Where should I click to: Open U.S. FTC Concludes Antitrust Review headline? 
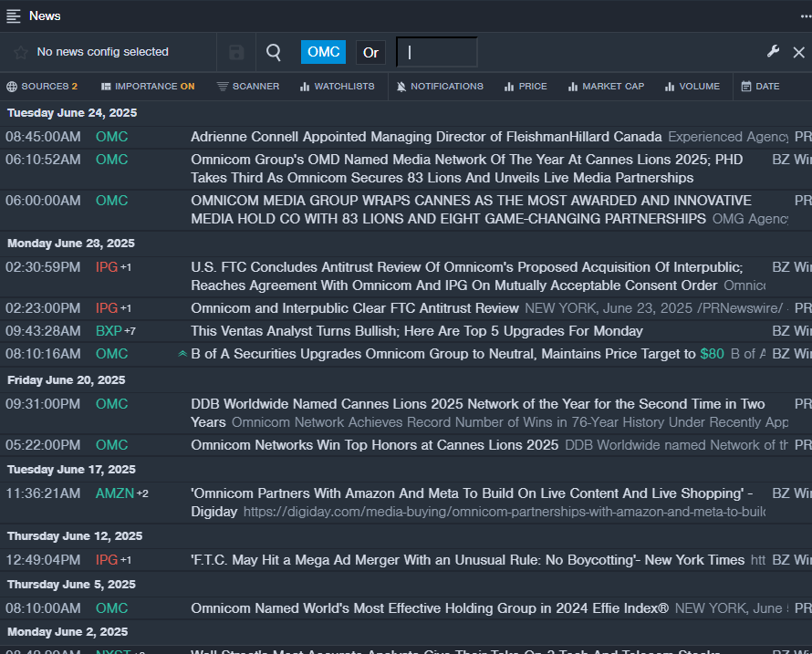coord(466,276)
